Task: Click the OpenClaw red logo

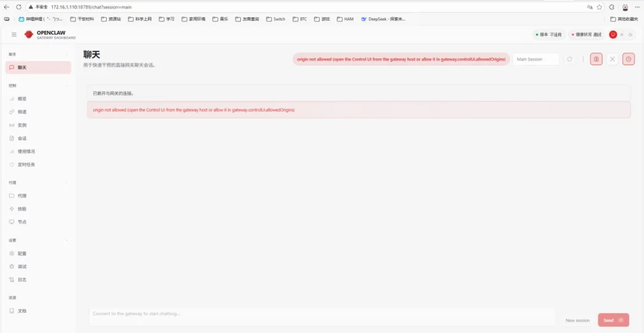Action: click(29, 35)
